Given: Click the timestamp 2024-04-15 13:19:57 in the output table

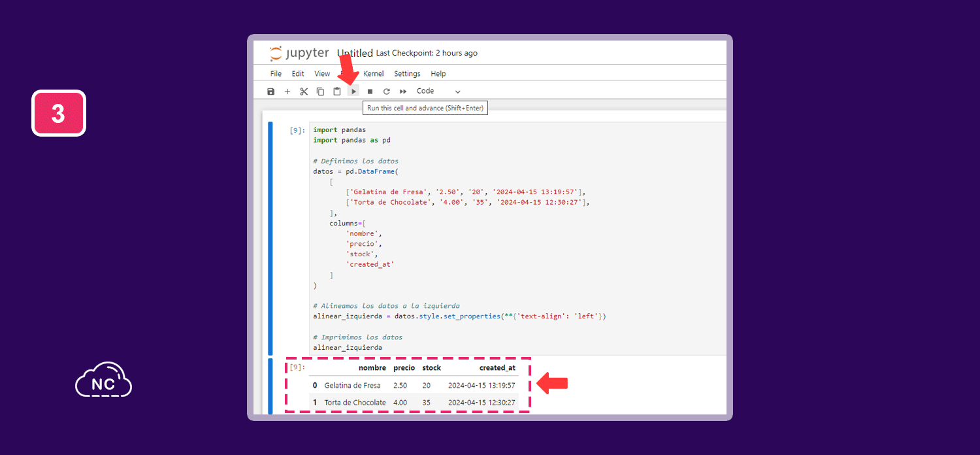Looking at the screenshot, I should 482,386.
